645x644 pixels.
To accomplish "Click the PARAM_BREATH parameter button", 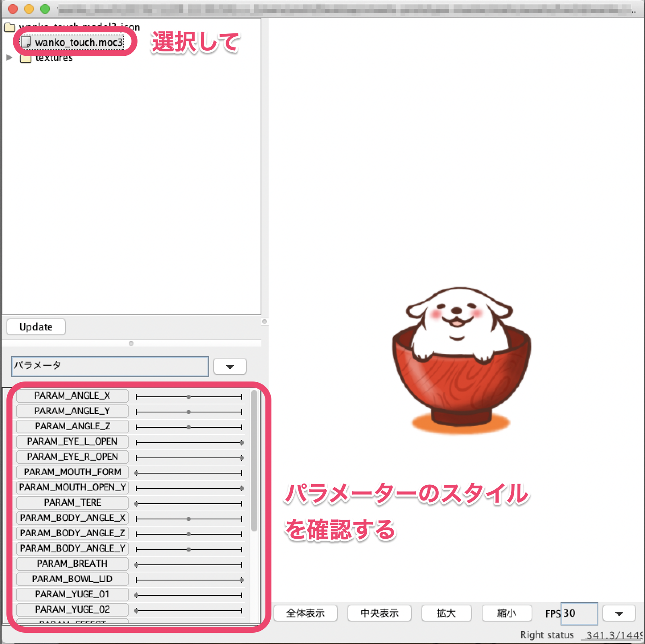I will tap(72, 564).
